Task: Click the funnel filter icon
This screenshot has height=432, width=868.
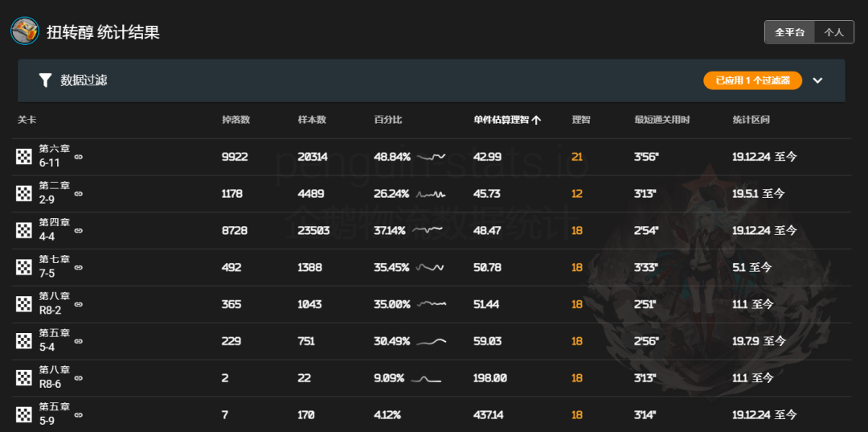Action: click(x=45, y=80)
